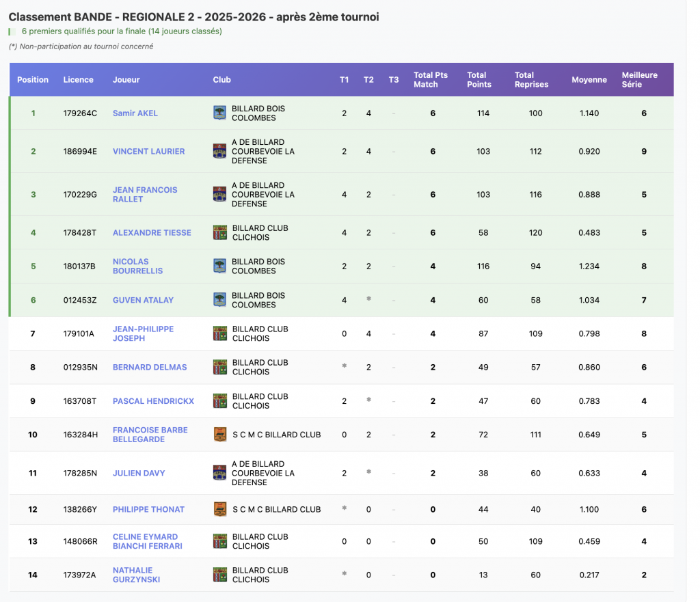Image resolution: width=700 pixels, height=602 pixels.
Task: Click Courbevoie club logo in Vincent Laurier row
Action: click(x=219, y=152)
